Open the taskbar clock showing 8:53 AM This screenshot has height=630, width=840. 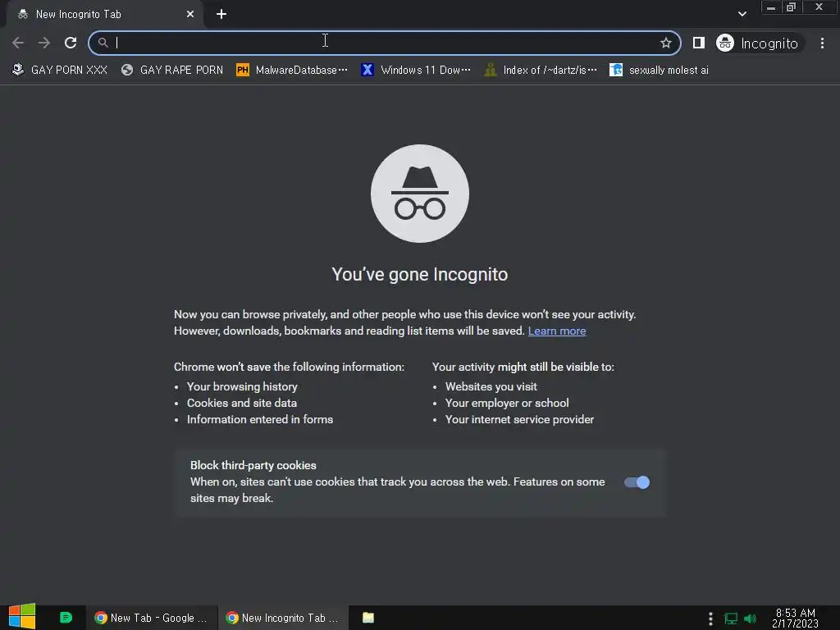(x=795, y=619)
